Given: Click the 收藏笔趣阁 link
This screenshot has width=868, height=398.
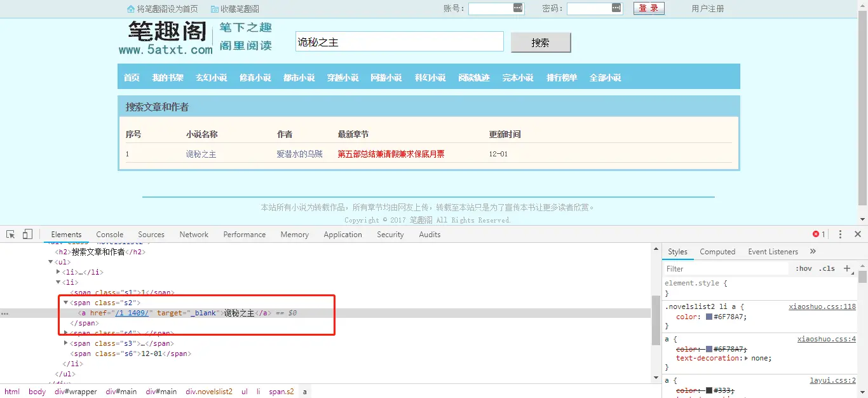Looking at the screenshot, I should click(x=240, y=9).
